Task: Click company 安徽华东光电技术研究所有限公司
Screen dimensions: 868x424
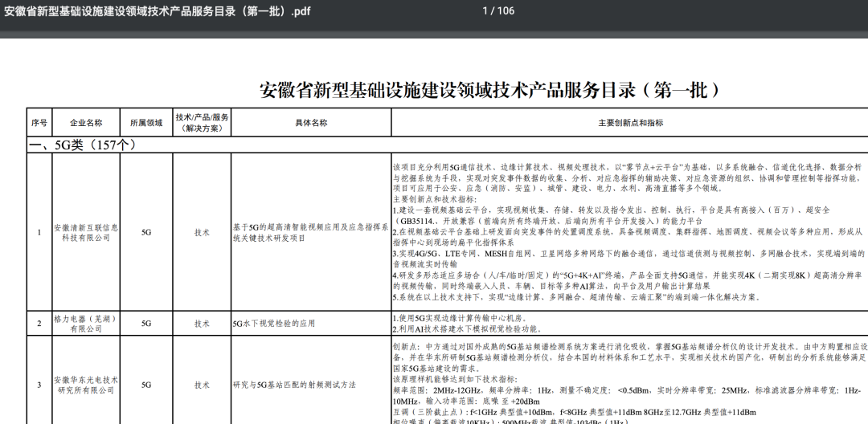Action: (x=86, y=385)
